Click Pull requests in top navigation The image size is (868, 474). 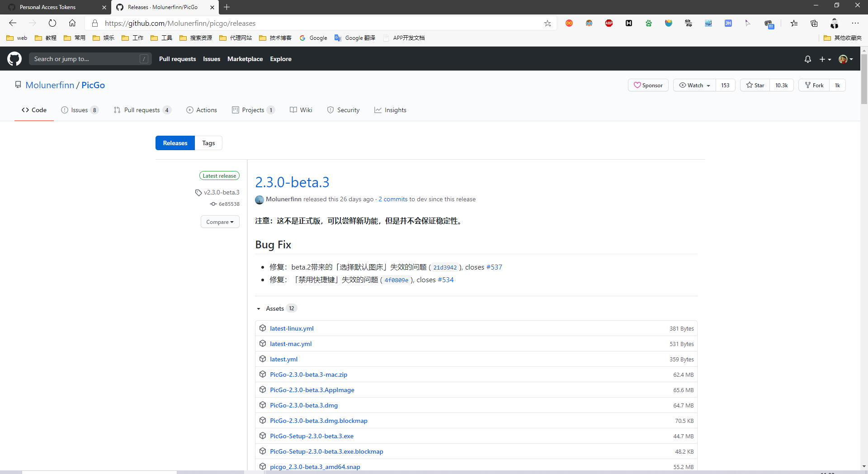click(177, 59)
